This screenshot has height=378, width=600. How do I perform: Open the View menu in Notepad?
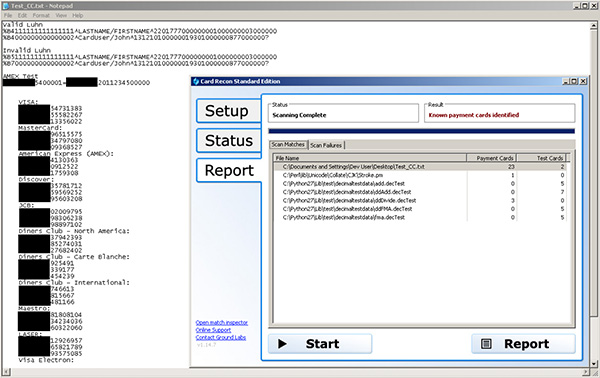61,15
